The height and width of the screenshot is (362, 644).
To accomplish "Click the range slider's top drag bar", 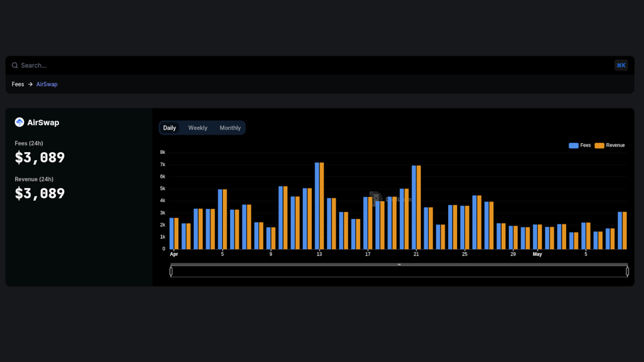I will pyautogui.click(x=399, y=264).
